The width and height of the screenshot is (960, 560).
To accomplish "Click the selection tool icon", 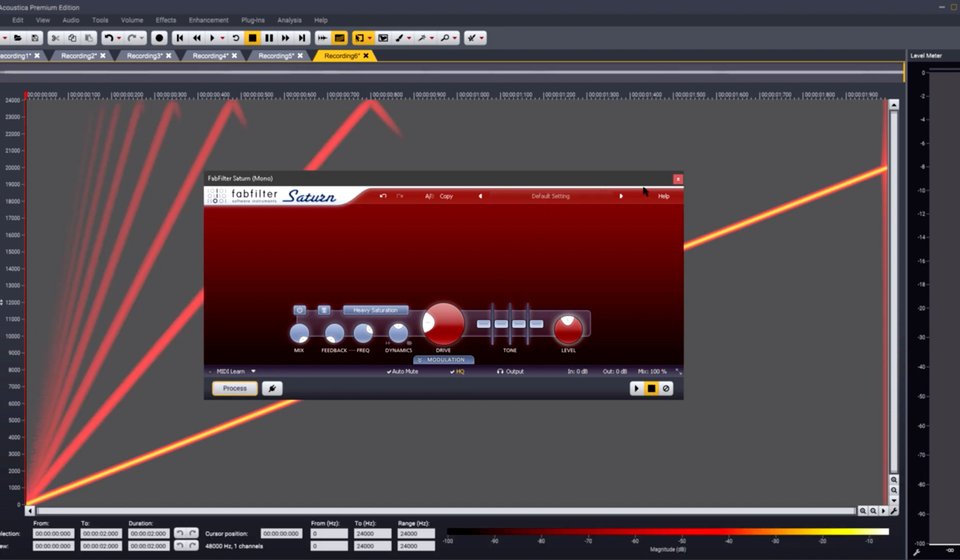I will (x=360, y=38).
